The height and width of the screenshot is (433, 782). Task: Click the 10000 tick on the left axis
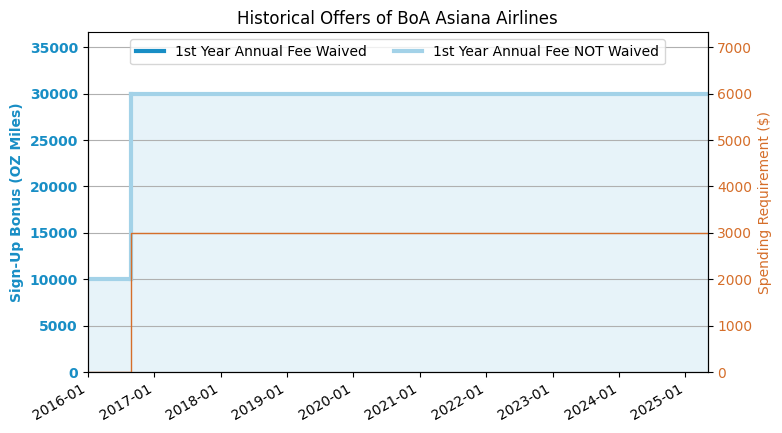coord(56,280)
